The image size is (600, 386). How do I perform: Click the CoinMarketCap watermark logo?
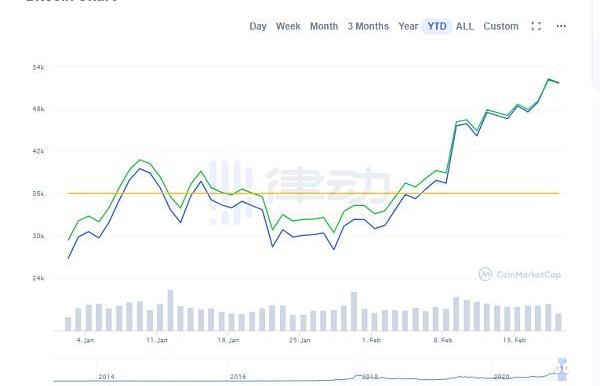(520, 274)
